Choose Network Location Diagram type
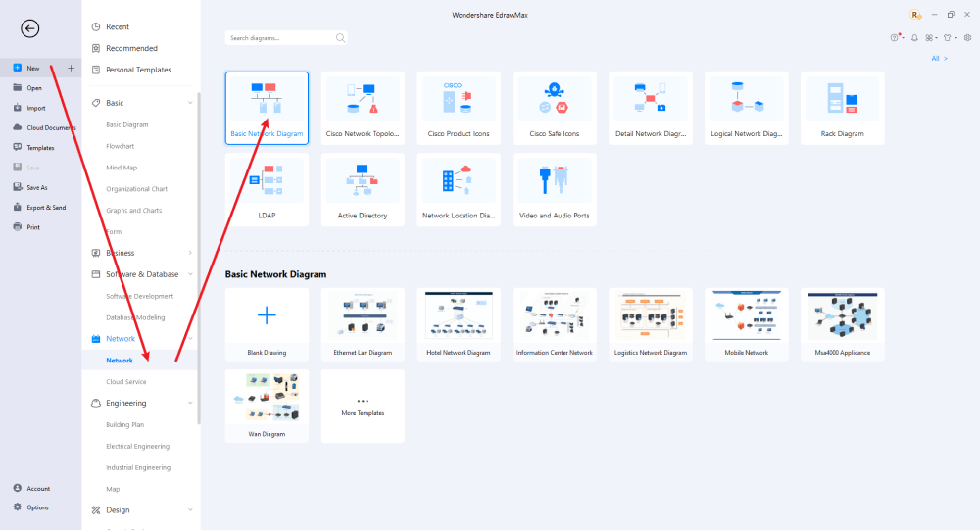This screenshot has width=980, height=531. tap(459, 190)
